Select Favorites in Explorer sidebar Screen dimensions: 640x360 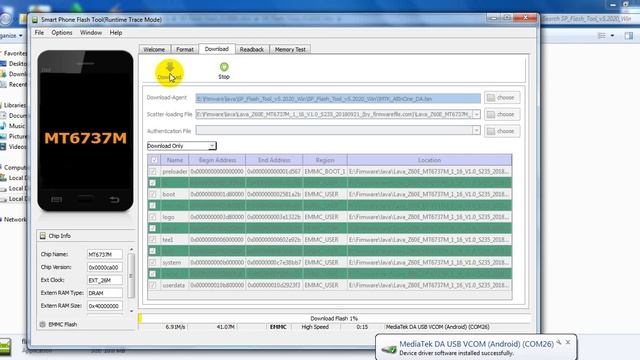point(15,53)
